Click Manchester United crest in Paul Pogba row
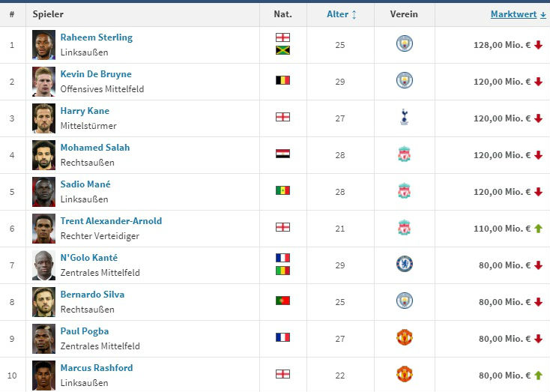 coord(404,338)
